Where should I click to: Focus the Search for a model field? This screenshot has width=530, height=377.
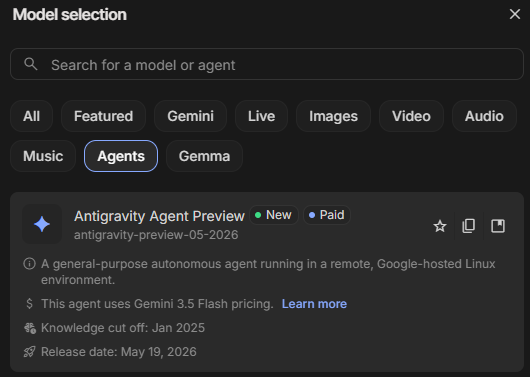pyautogui.click(x=267, y=64)
